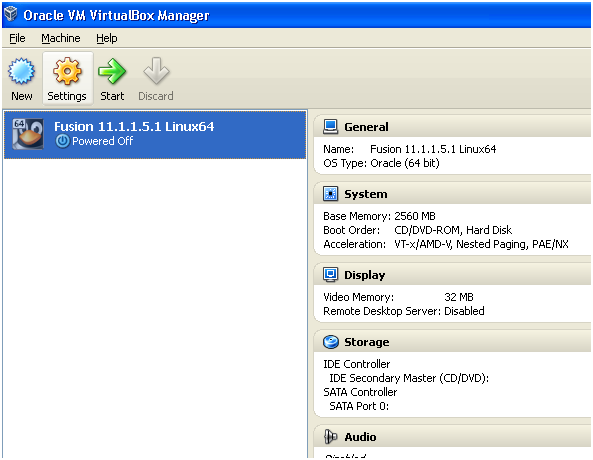This screenshot has width=593, height=460.
Task: Click the 'Video Memory:' label
Action: point(359,297)
